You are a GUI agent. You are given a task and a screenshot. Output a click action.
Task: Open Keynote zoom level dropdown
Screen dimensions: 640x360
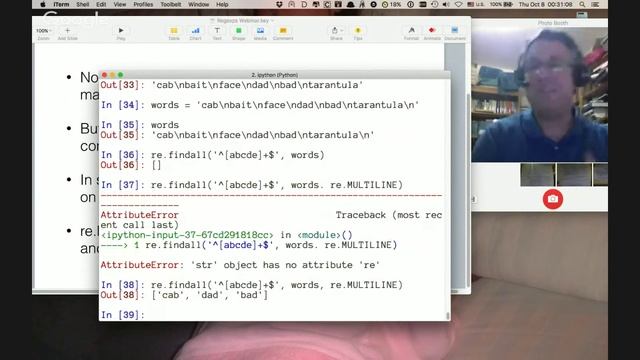point(43,31)
